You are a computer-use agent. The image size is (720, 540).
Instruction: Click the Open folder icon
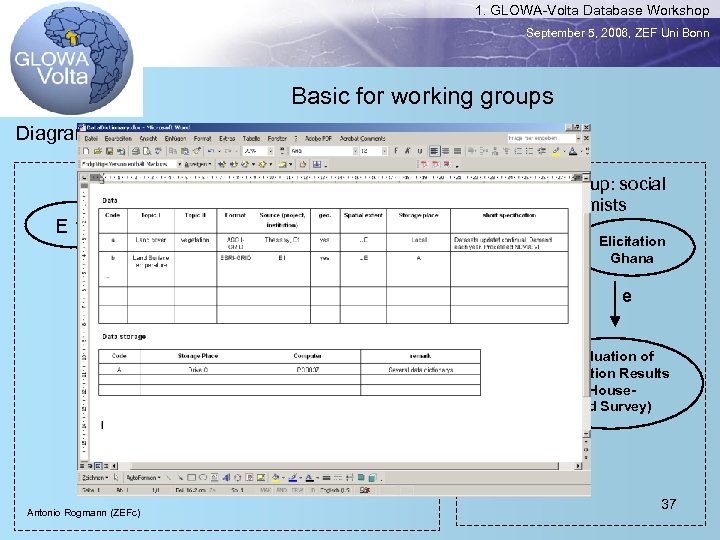[x=97, y=151]
